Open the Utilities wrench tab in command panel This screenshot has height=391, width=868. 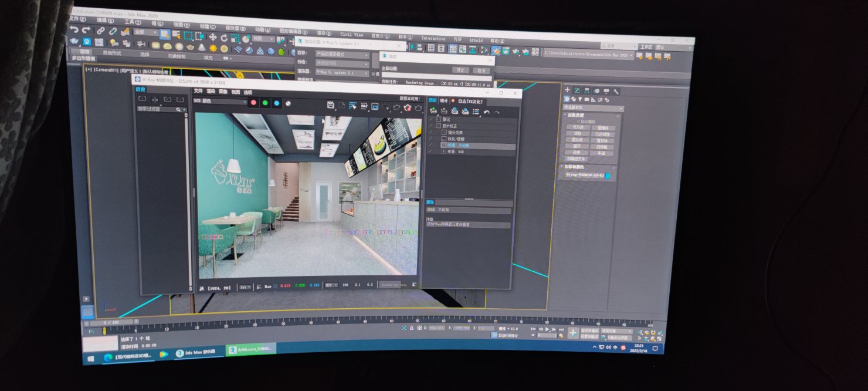(615, 92)
